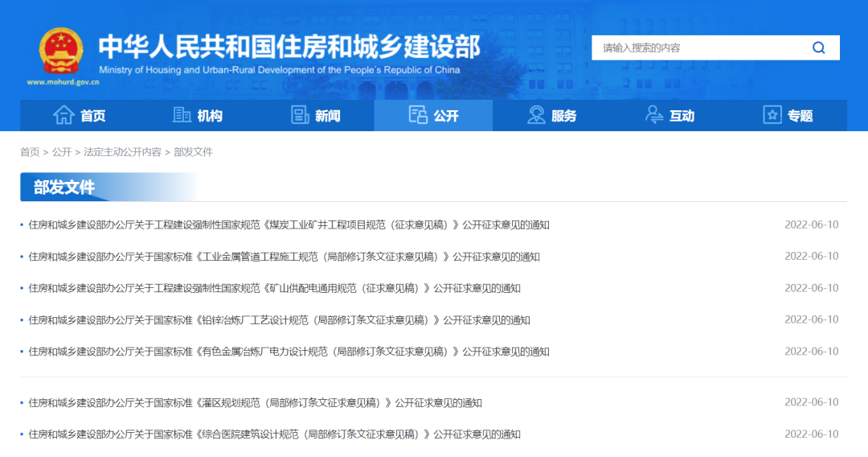Click the 法定主动公开内容 breadcrumb link
868x457 pixels.
(122, 152)
